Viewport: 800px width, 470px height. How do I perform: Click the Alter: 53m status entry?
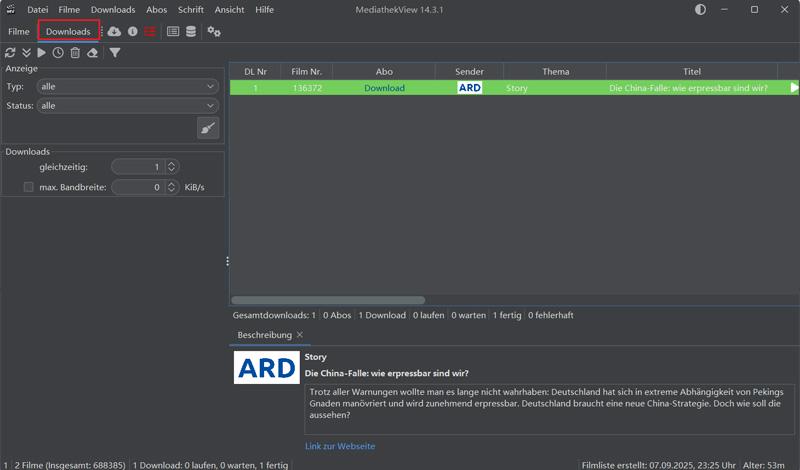pos(763,465)
